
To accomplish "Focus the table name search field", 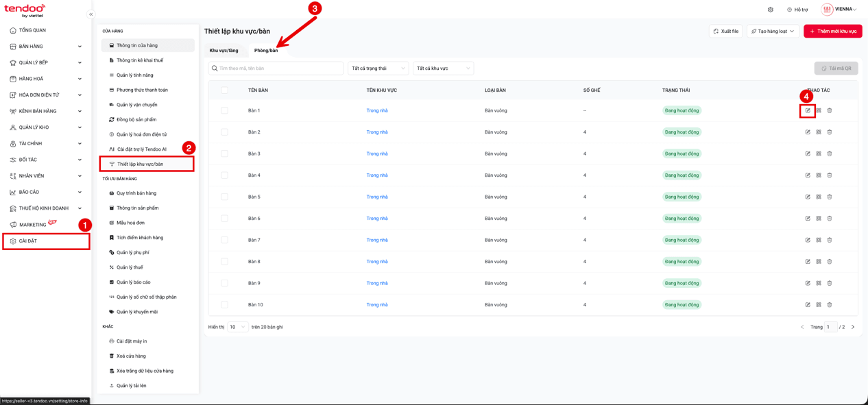I will click(276, 69).
